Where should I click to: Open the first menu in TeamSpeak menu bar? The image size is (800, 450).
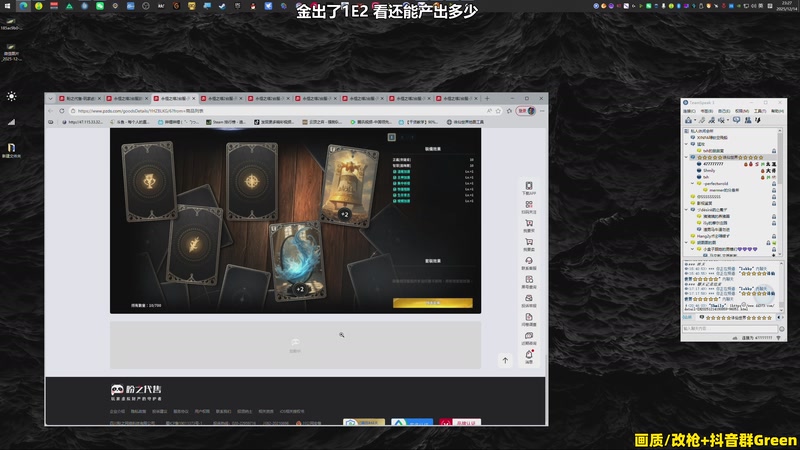pyautogui.click(x=689, y=111)
